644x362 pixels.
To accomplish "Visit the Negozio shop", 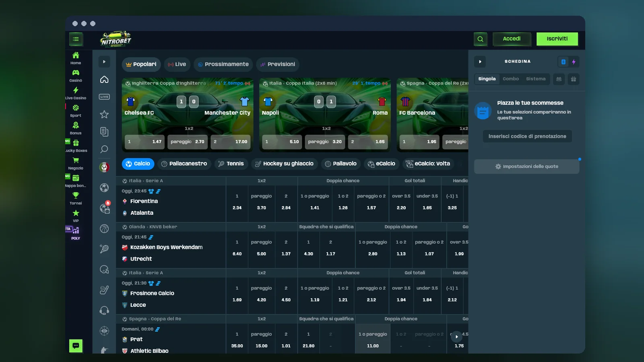I will (76, 163).
